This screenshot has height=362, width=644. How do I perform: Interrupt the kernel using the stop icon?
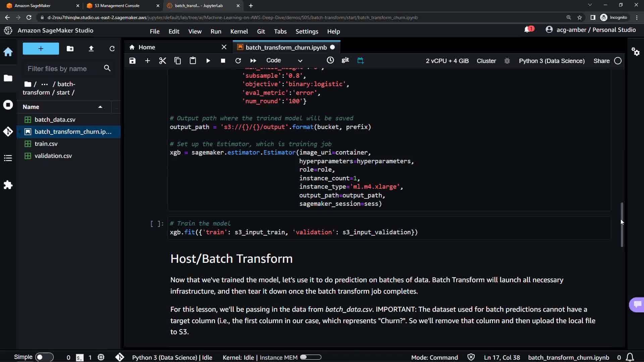tap(223, 61)
